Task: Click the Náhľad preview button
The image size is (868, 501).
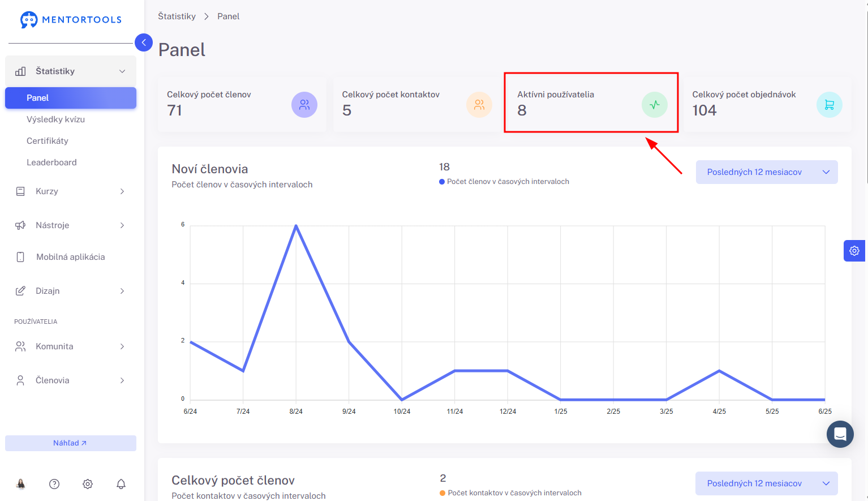Action: (71, 443)
